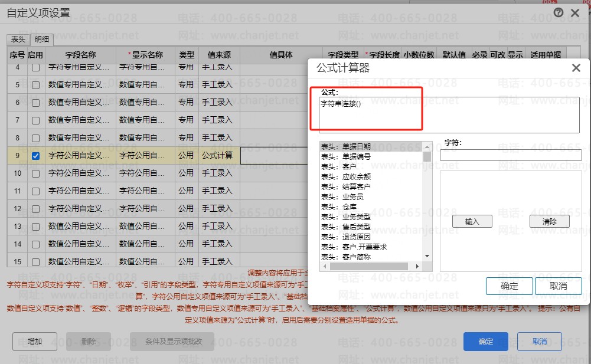Click field list horizontal scroll-left arrow

coord(325,267)
